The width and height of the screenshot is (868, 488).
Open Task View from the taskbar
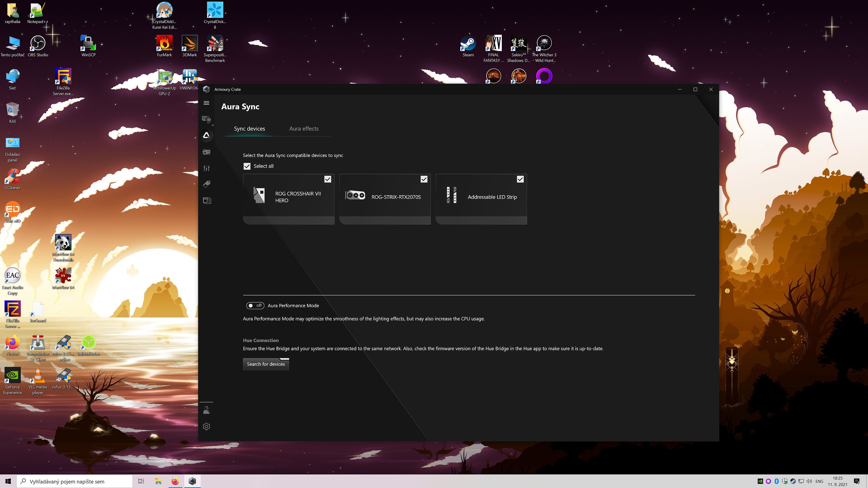141,481
